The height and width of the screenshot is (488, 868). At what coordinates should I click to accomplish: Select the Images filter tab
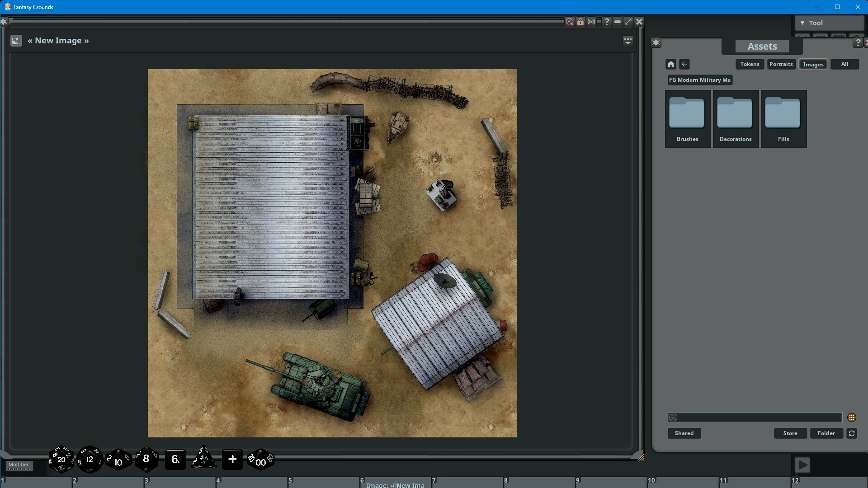coord(813,64)
